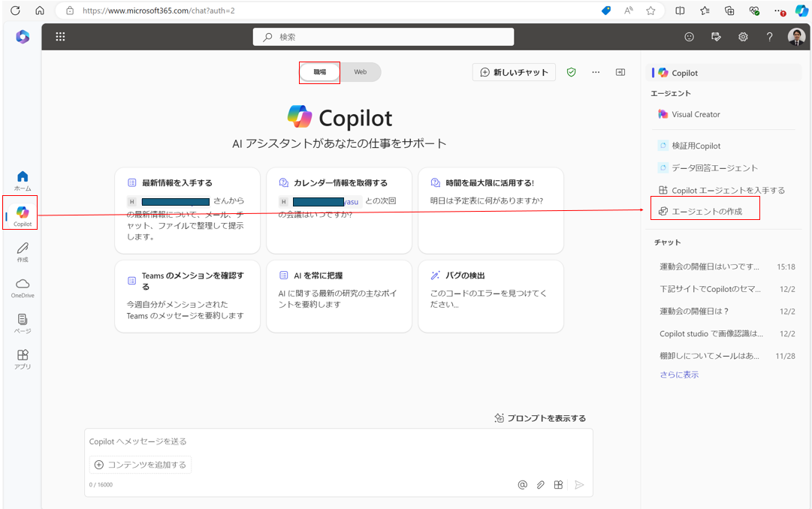Click the green shield protection icon
The image size is (812, 509).
click(571, 73)
